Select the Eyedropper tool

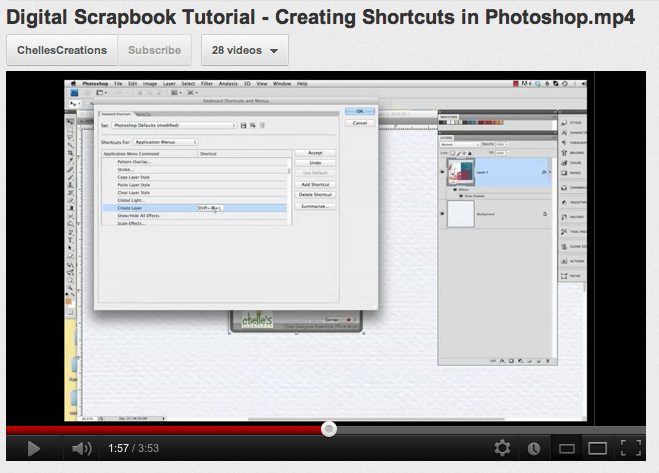click(x=70, y=161)
